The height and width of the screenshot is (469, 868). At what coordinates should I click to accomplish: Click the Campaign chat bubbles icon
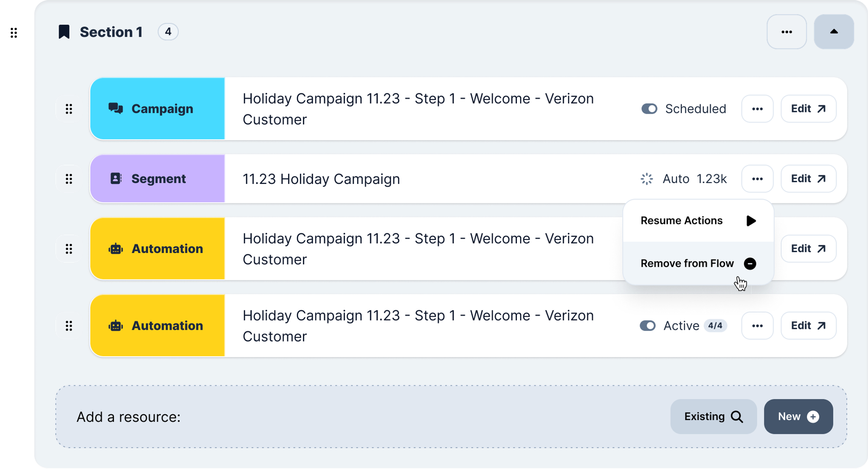point(115,108)
